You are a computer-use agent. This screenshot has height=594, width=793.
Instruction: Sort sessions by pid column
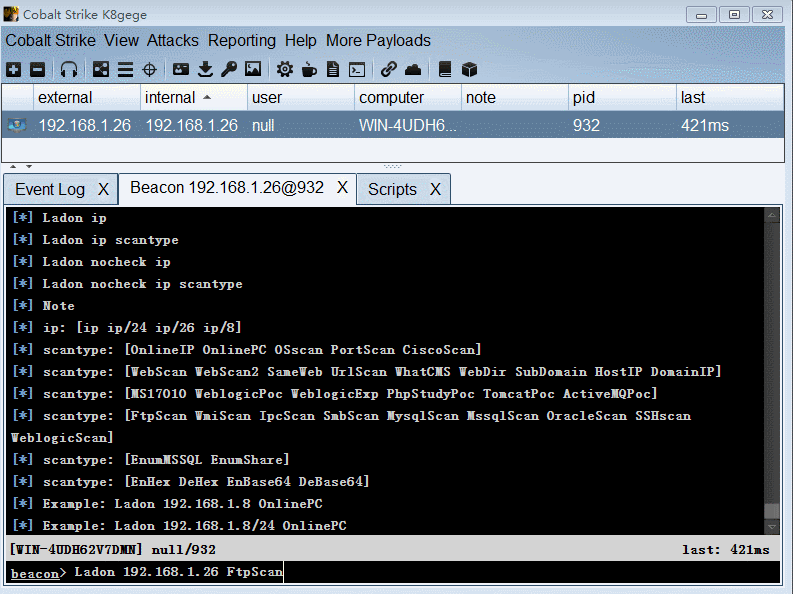coord(622,98)
